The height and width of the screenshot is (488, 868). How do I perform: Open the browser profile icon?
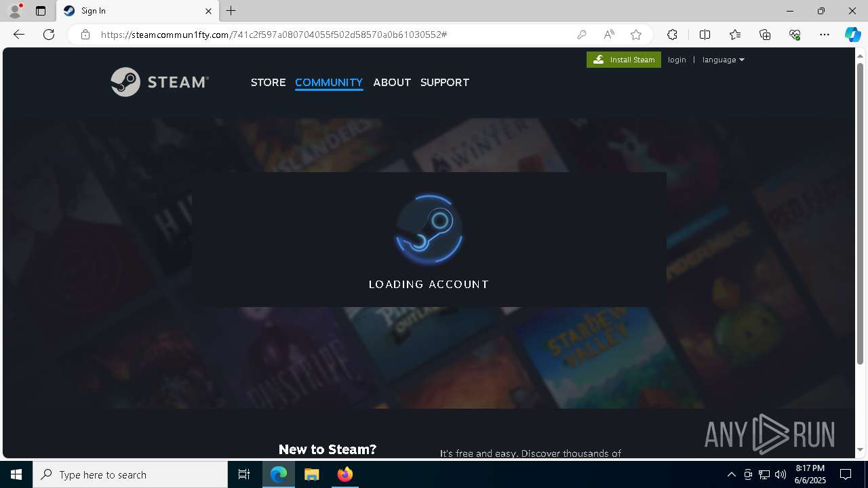pyautogui.click(x=15, y=11)
